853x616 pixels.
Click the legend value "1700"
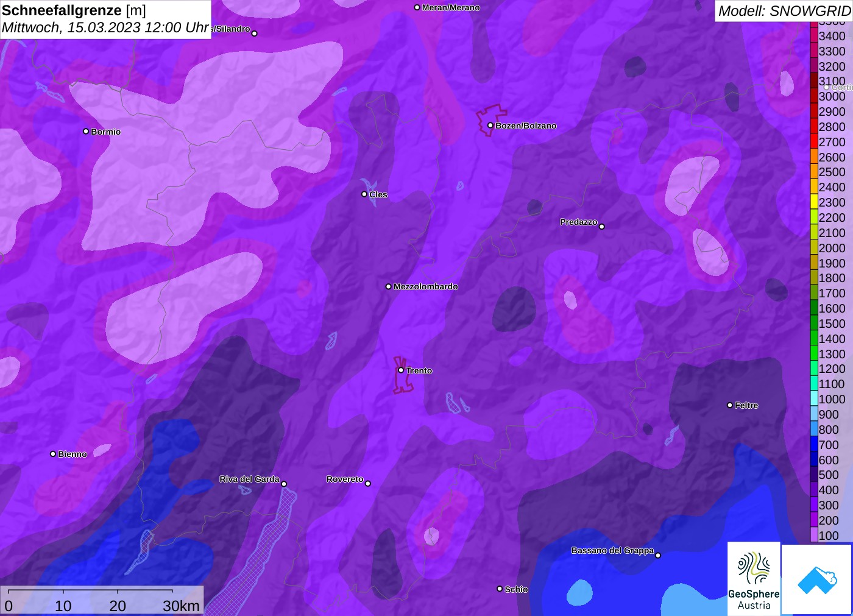point(832,293)
